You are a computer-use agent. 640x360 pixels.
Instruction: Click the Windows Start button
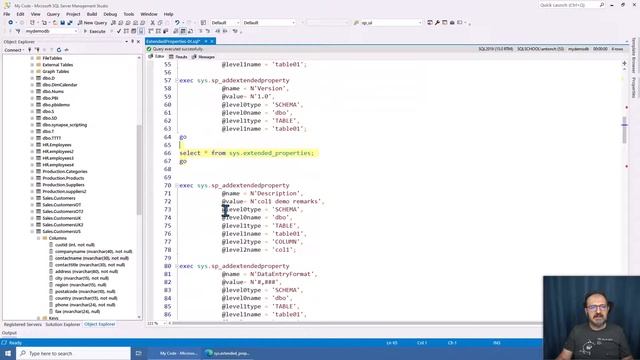[8, 353]
